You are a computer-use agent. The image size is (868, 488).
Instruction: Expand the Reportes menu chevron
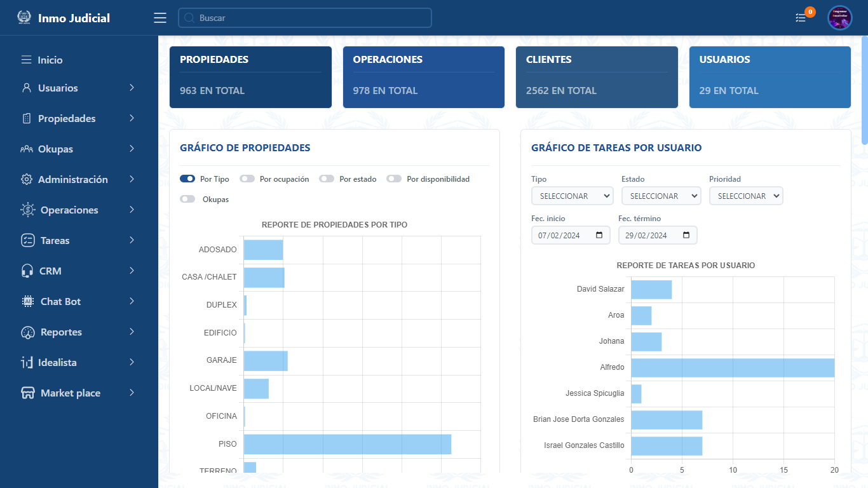tap(132, 332)
